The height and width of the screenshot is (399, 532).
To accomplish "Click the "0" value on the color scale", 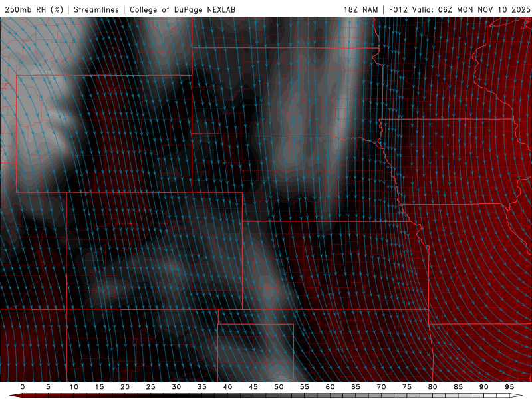I will (23, 387).
